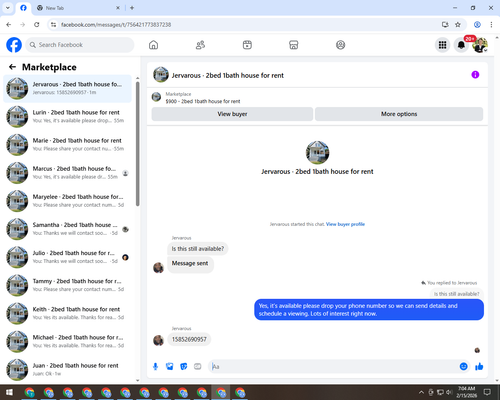500x400 pixels.
Task: Click the voice clip microphone icon
Action: click(x=155, y=367)
